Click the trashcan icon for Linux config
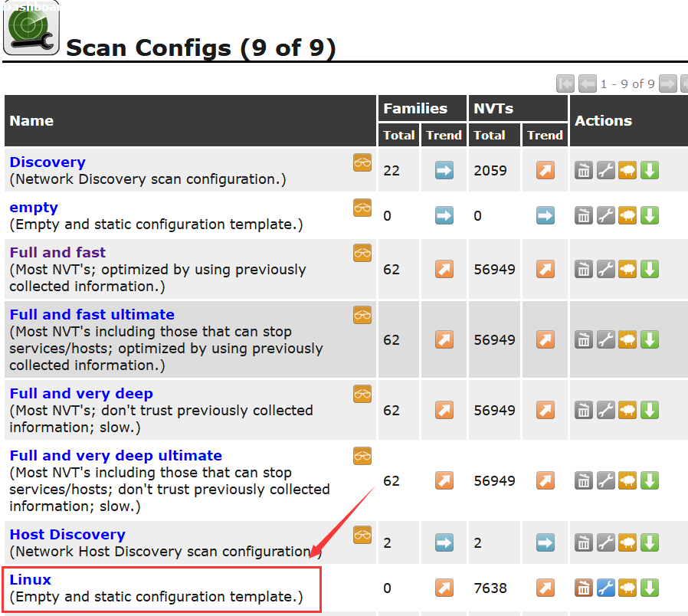This screenshot has height=616, width=688. [584, 588]
